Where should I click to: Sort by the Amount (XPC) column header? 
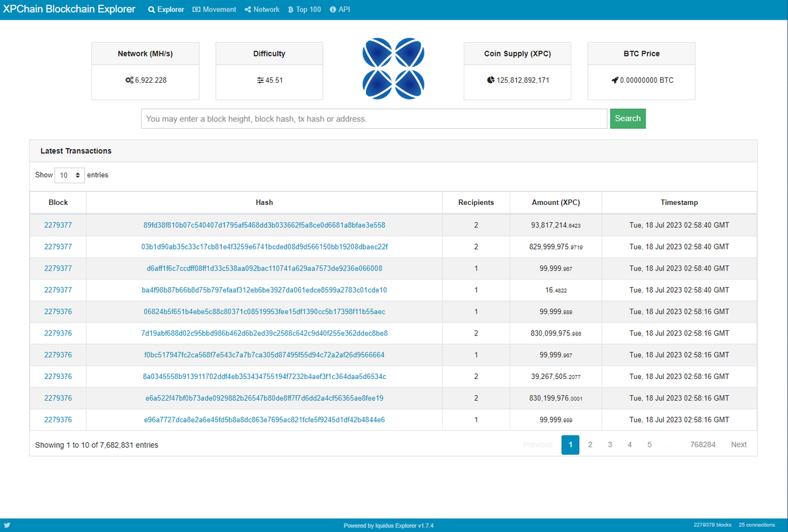[556, 202]
